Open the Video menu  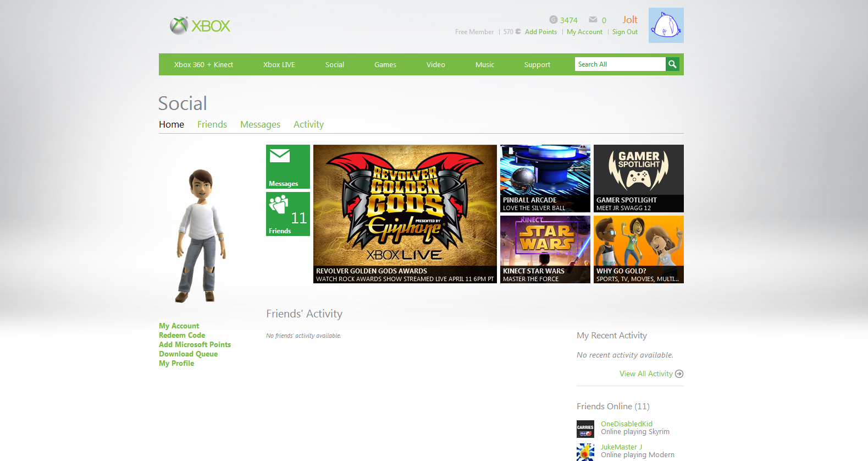coord(436,64)
